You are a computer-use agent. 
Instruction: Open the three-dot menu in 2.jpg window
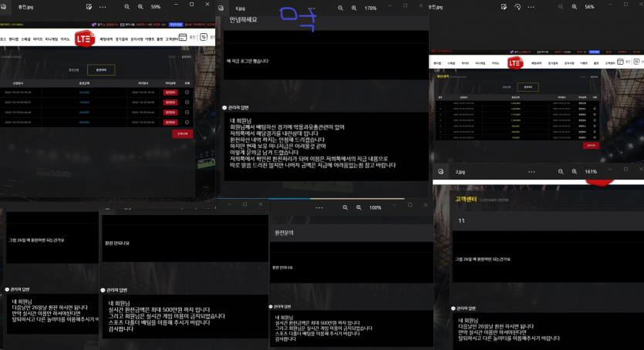(531, 171)
